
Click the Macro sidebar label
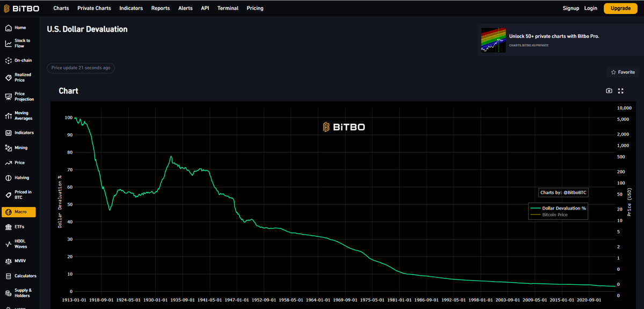(21, 212)
